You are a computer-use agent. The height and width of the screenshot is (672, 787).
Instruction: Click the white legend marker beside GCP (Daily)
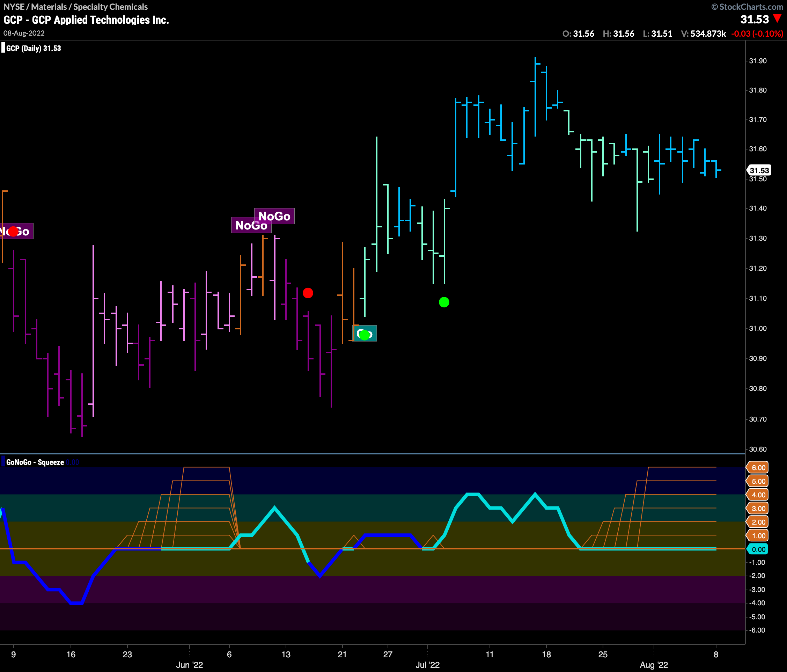click(x=3, y=48)
